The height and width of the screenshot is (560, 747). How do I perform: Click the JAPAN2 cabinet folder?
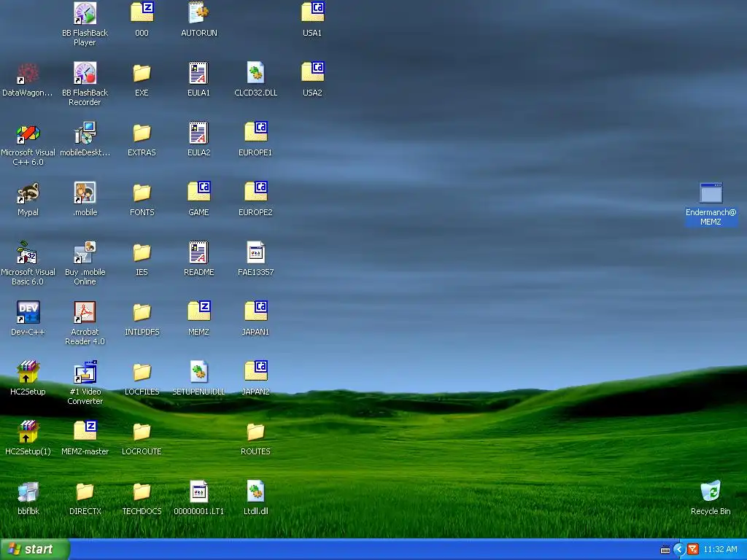(255, 372)
